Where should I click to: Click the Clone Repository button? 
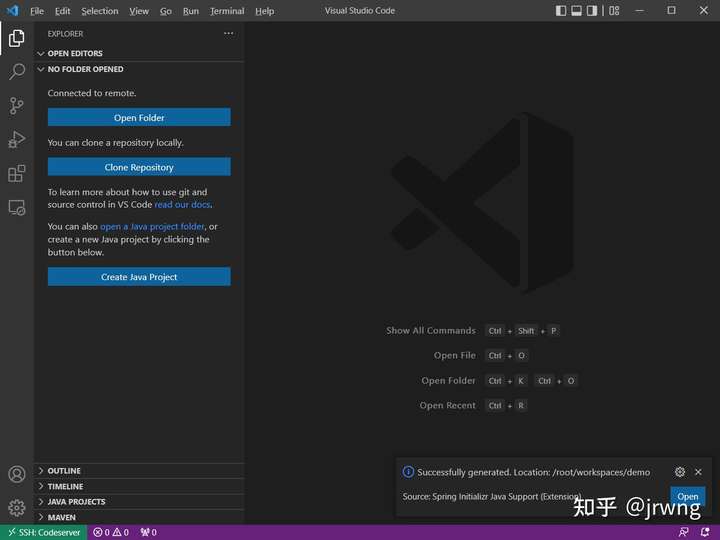[x=139, y=167]
